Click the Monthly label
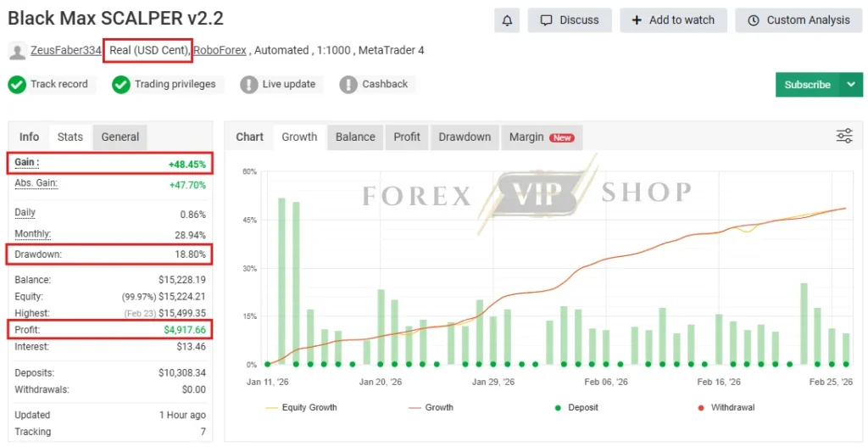 [x=33, y=234]
